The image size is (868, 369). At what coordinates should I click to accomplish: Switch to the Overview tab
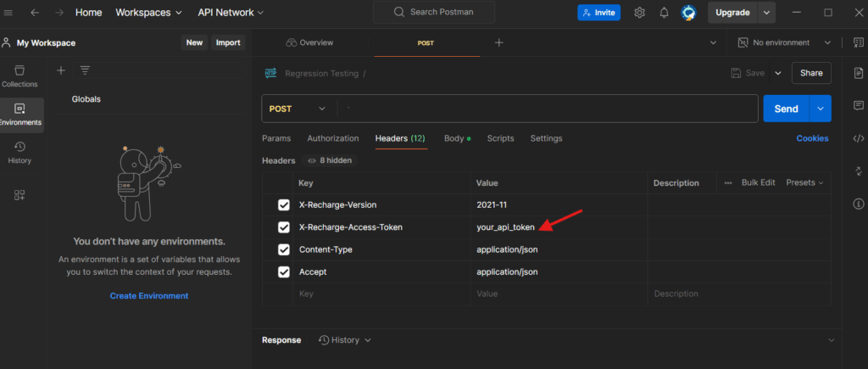click(x=309, y=42)
